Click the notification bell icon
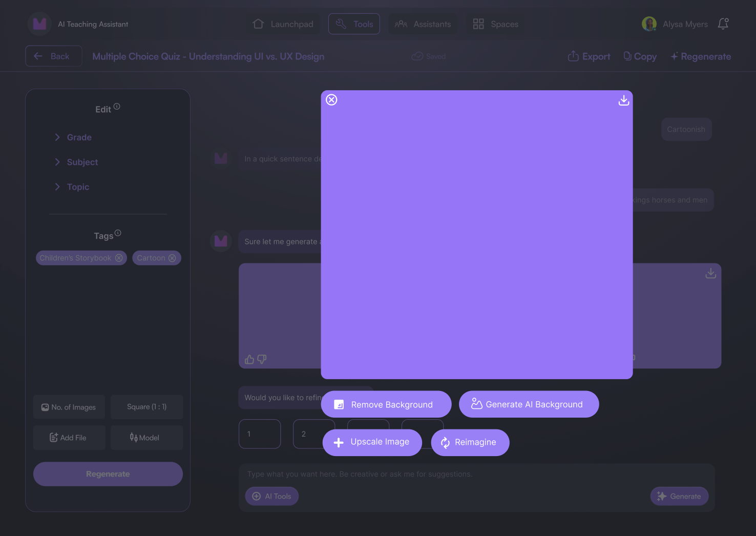Viewport: 756px width, 536px height. tap(723, 24)
